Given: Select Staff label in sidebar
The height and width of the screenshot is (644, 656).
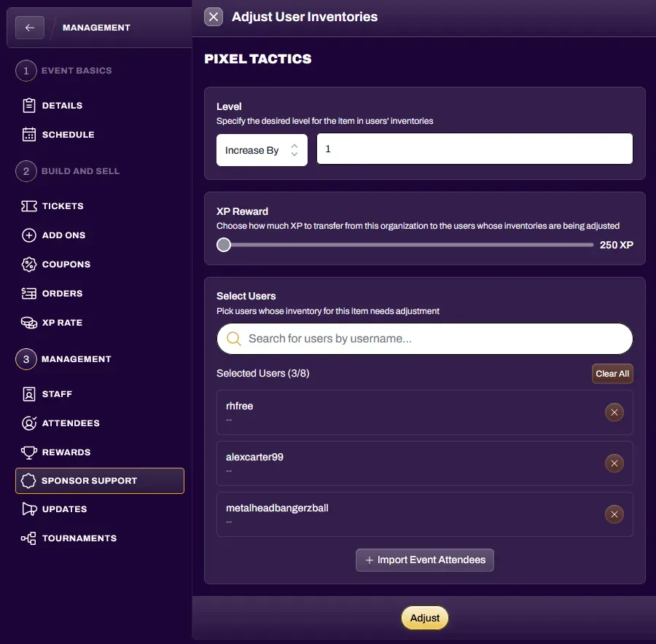Looking at the screenshot, I should click(58, 394).
